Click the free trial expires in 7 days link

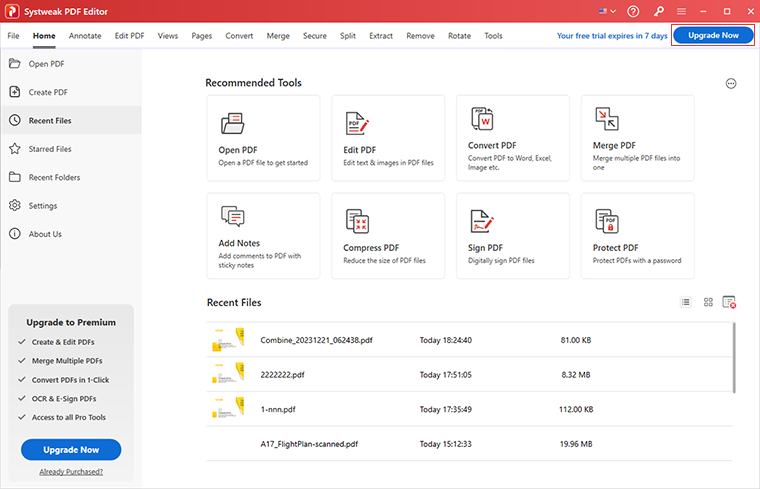coord(612,36)
